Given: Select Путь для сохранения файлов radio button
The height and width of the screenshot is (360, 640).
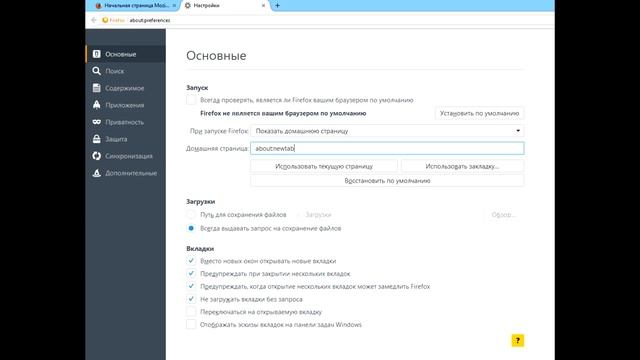Looking at the screenshot, I should tap(191, 215).
